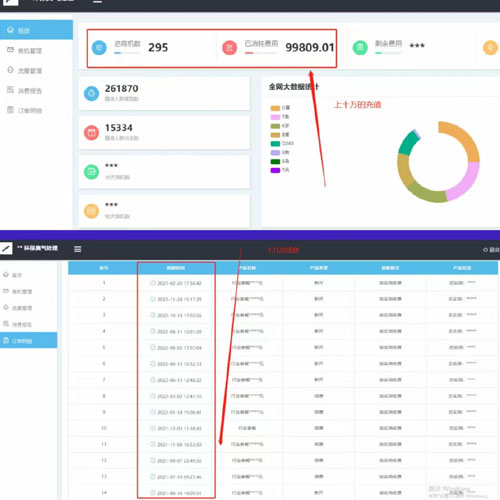500x500 pixels.
Task: Click the clock icon in table row 1
Action: 153,283
